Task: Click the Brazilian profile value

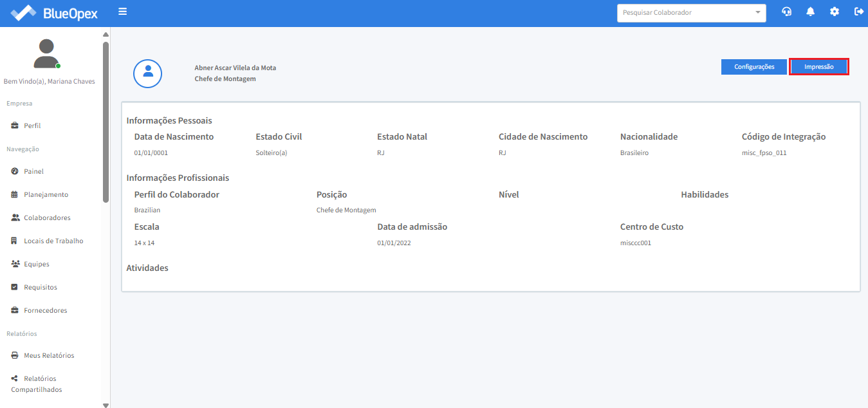Action: [147, 210]
